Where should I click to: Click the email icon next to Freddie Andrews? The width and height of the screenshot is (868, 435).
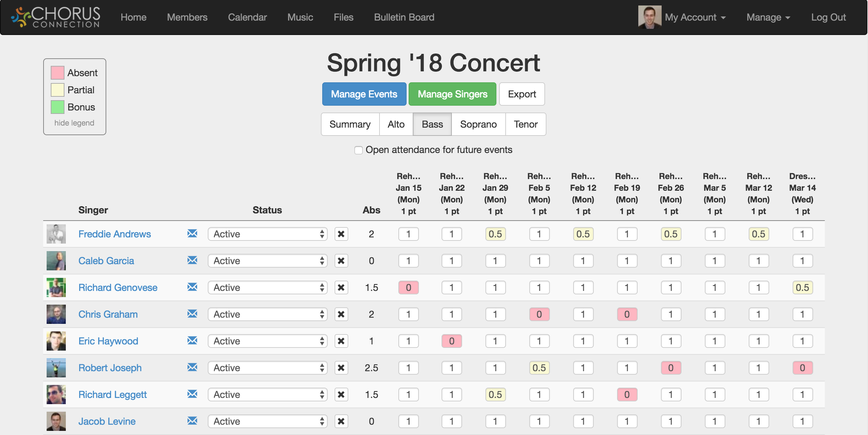[192, 234]
